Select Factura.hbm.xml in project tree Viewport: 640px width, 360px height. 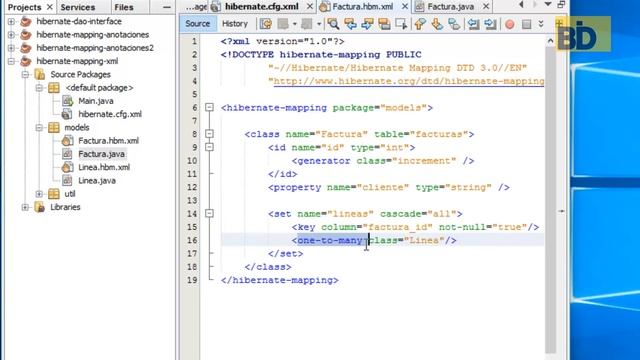click(x=108, y=141)
